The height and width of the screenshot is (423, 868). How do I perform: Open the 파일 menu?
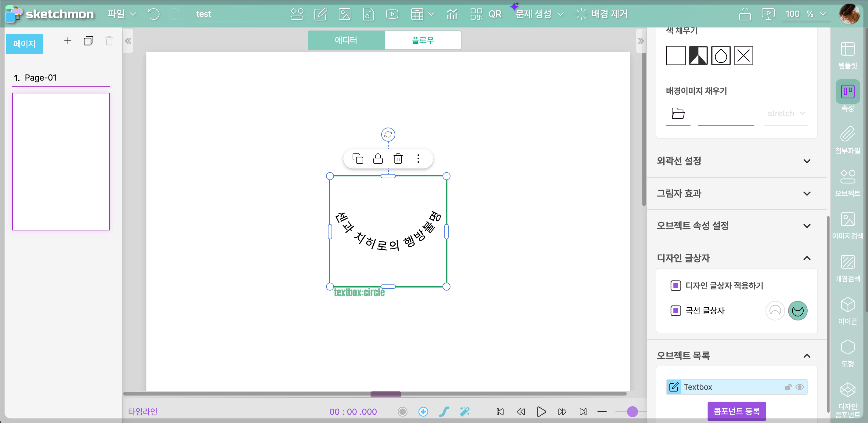(121, 14)
